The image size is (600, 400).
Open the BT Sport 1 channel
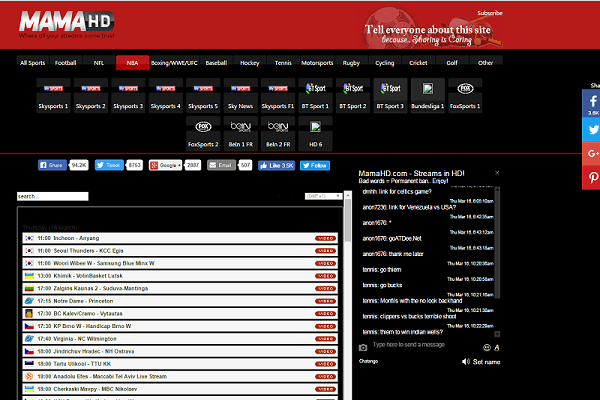pyautogui.click(x=315, y=96)
